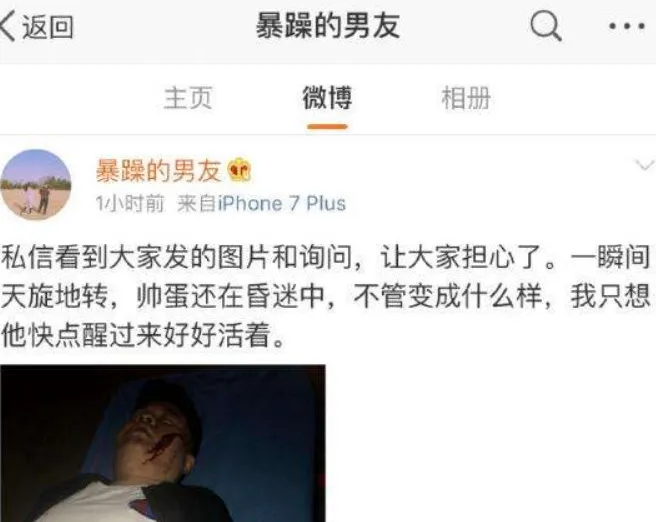Tap the post line 天旋地转，帅蛋还在昏迷中
The height and width of the screenshot is (522, 656).
(x=163, y=297)
